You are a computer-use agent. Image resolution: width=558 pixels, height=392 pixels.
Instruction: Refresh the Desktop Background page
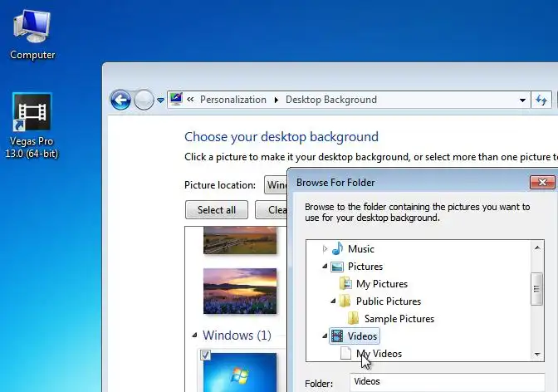541,100
